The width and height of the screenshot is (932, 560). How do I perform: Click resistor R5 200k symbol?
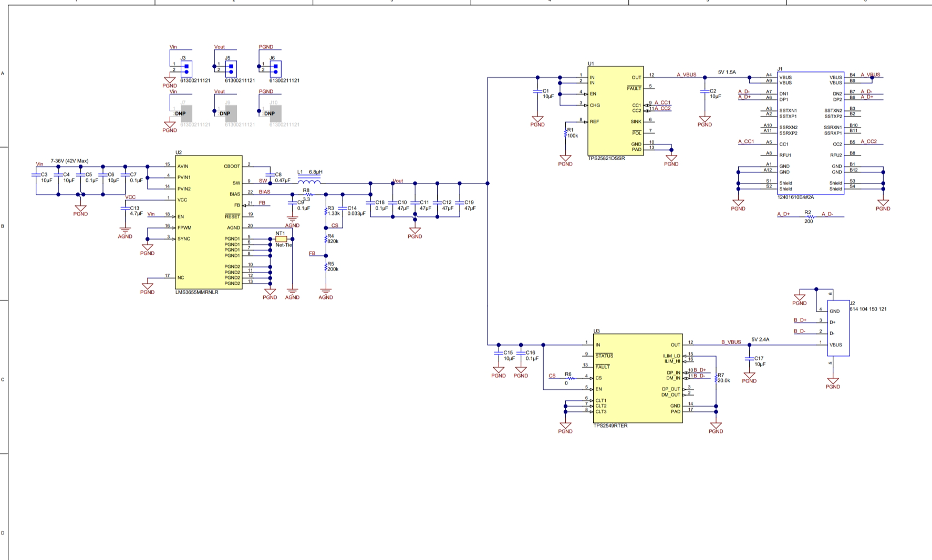click(x=326, y=266)
